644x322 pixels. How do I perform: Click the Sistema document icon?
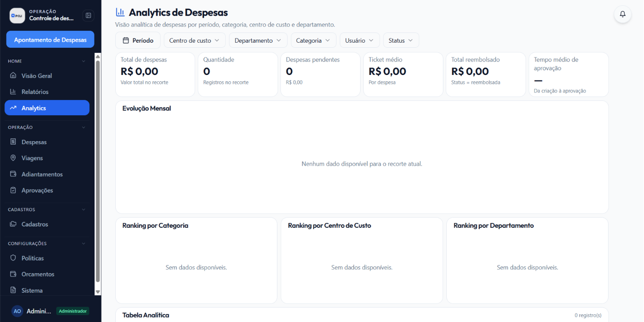coord(13,290)
